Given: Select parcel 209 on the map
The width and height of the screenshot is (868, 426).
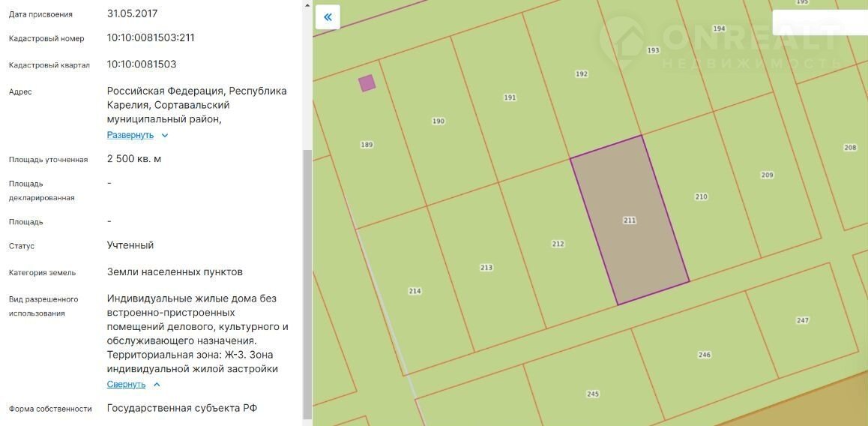Looking at the screenshot, I should [x=767, y=175].
